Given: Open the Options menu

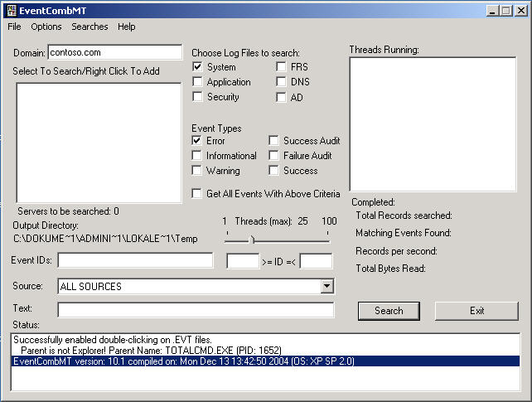Looking at the screenshot, I should click(46, 27).
